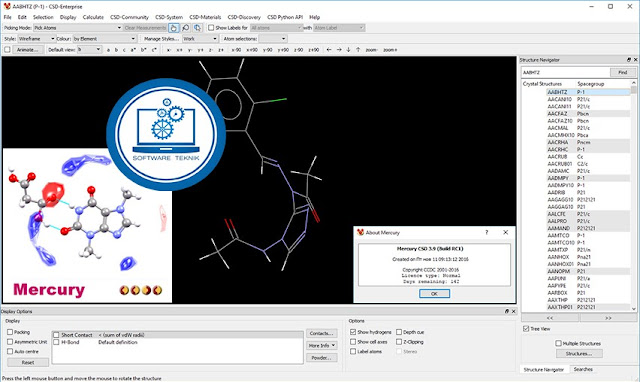Viewport: 640px width, 382px height.
Task: Open the Default view dropdown
Action: [x=89, y=49]
